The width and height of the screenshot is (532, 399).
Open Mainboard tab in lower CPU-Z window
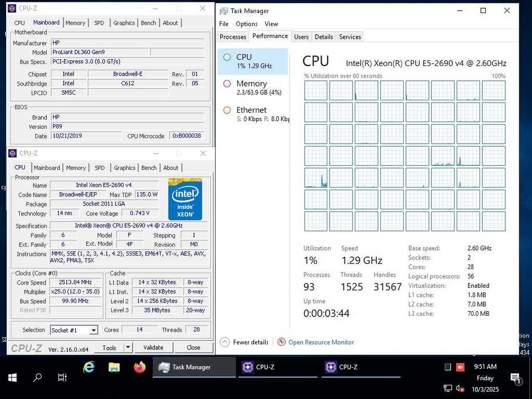point(47,168)
